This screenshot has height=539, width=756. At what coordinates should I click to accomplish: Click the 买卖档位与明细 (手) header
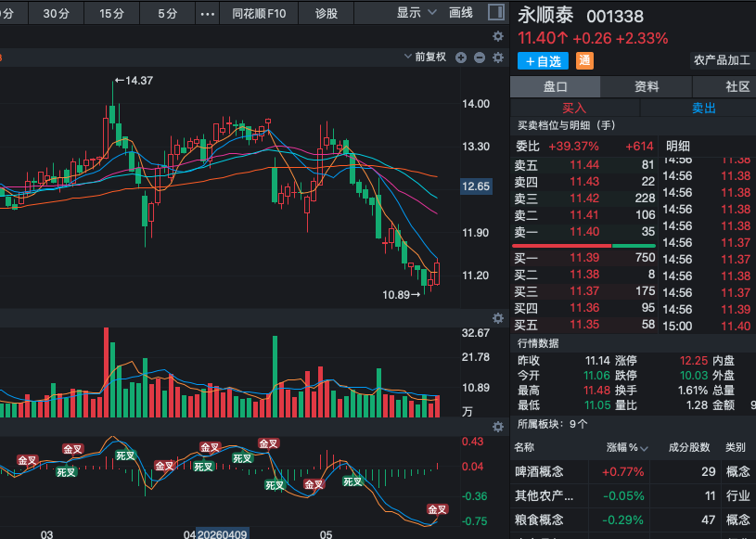(x=566, y=126)
